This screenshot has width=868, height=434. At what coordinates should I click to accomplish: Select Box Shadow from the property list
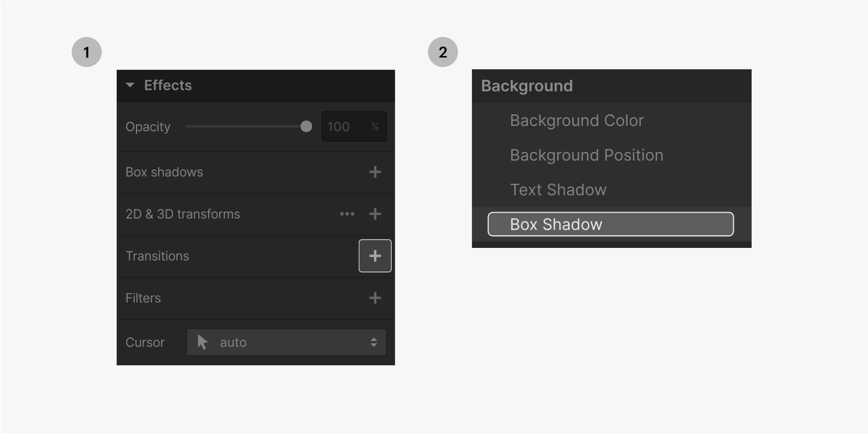(611, 224)
